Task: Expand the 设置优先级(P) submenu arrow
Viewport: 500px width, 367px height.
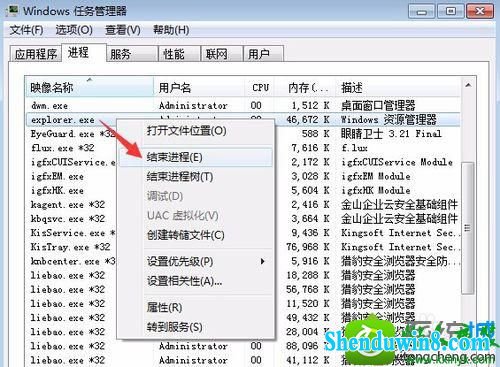Action: point(263,261)
